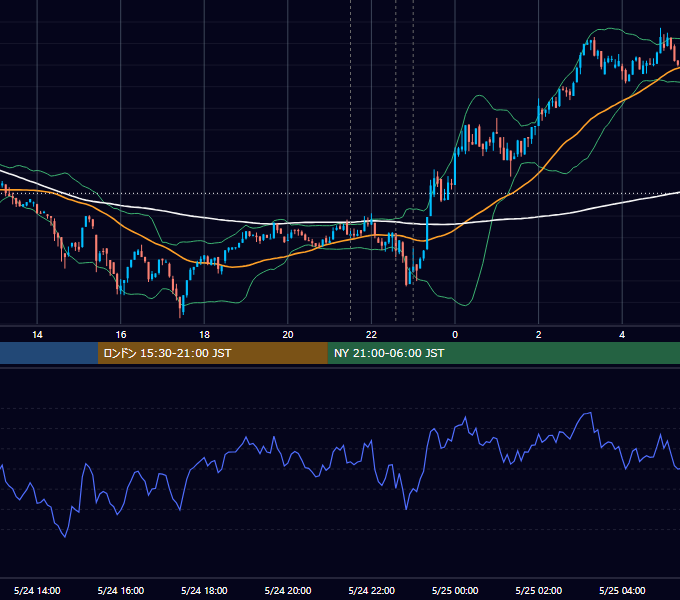Image resolution: width=680 pixels, height=600 pixels.
Task: Click the 22 hour label on price chart
Action: 371,335
